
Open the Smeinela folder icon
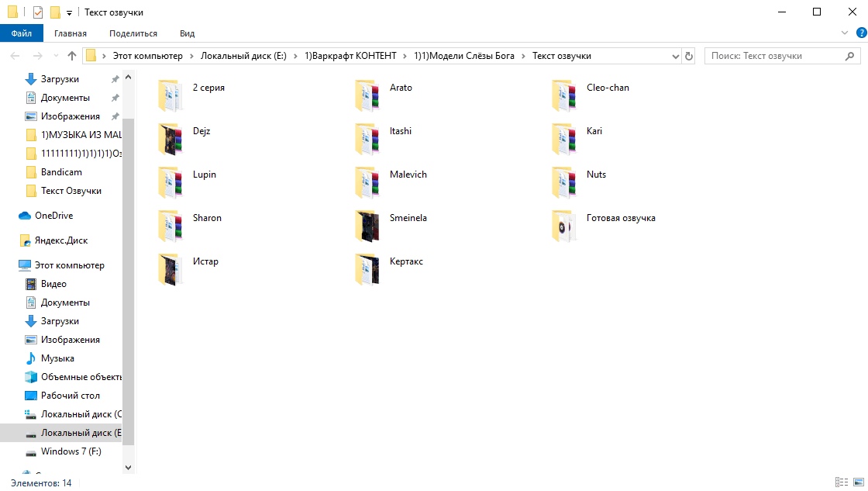tap(367, 226)
